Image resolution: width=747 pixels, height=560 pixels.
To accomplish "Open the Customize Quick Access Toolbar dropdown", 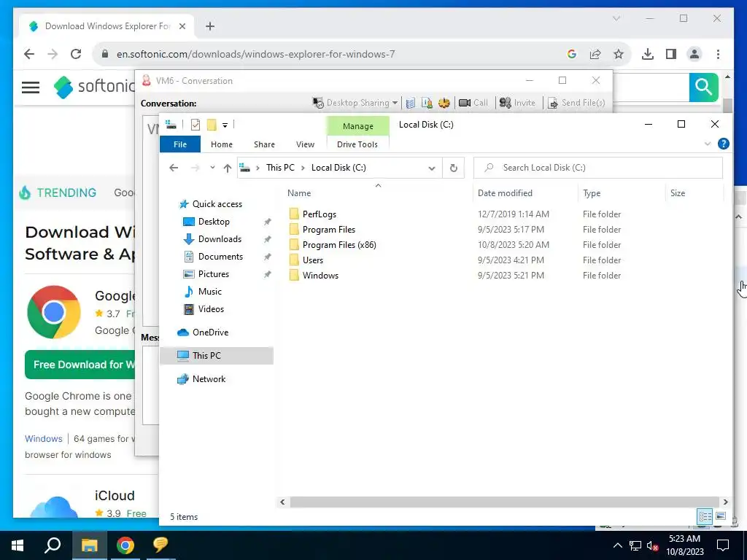I will (x=225, y=125).
